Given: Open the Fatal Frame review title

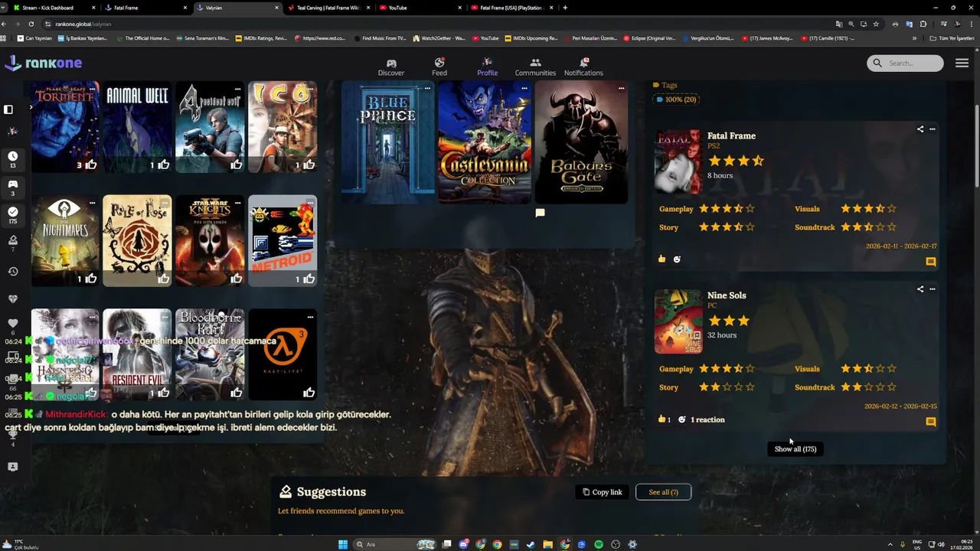Looking at the screenshot, I should (731, 135).
